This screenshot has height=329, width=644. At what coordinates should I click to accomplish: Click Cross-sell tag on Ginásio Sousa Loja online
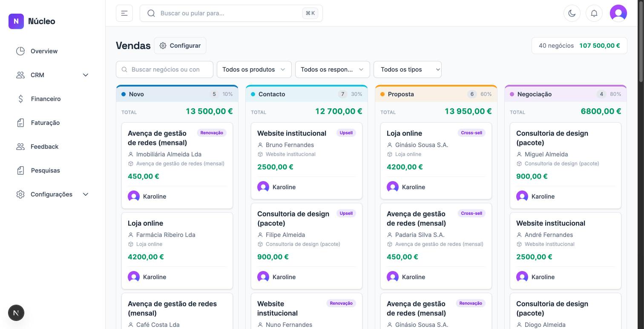(471, 133)
